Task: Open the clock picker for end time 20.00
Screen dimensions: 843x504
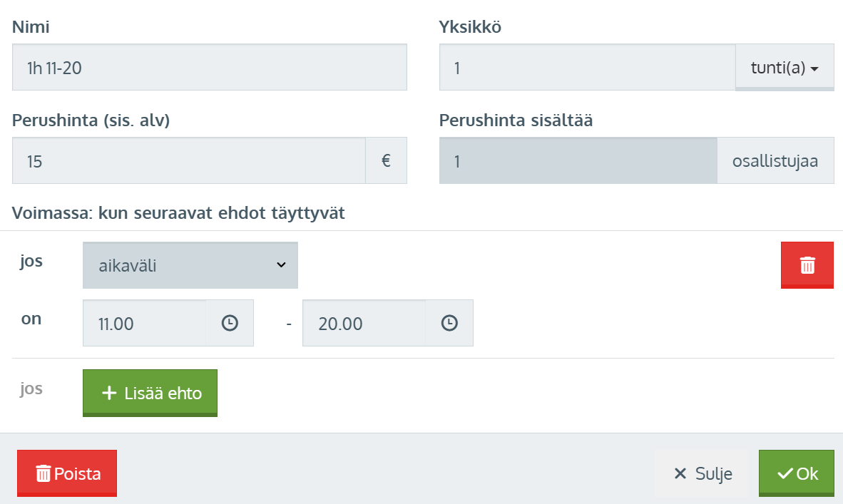Action: click(449, 323)
